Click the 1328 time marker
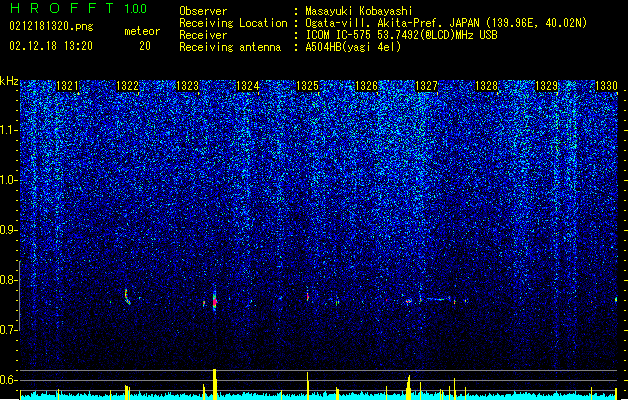The width and height of the screenshot is (629, 400). click(x=487, y=86)
